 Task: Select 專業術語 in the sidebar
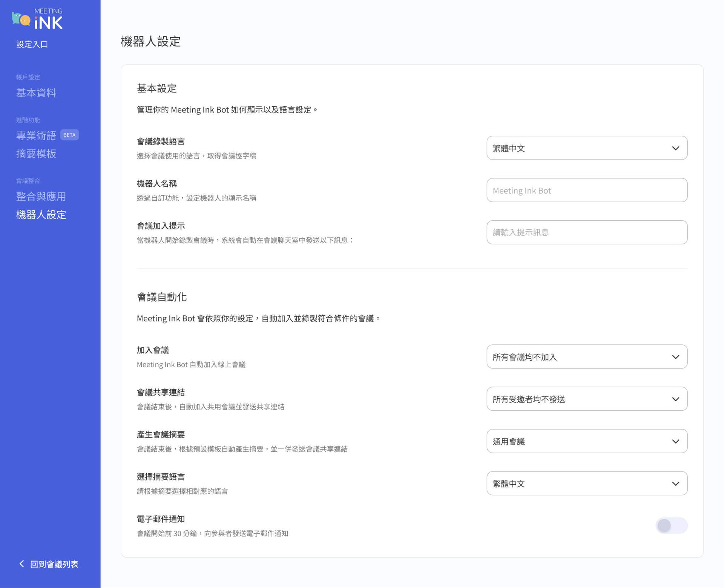(x=36, y=135)
